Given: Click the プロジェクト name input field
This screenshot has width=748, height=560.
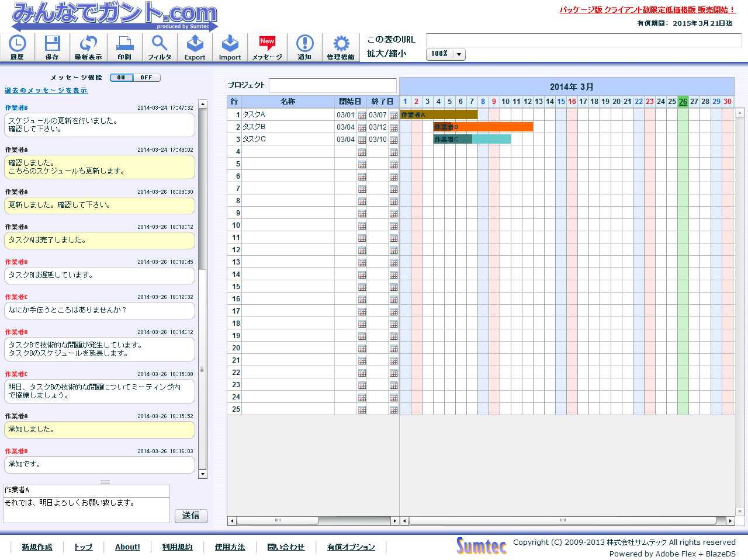Looking at the screenshot, I should [x=333, y=85].
